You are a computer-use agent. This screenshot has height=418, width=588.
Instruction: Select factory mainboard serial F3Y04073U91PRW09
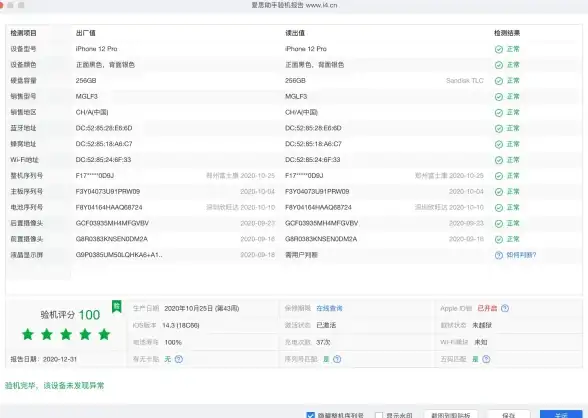(x=108, y=191)
